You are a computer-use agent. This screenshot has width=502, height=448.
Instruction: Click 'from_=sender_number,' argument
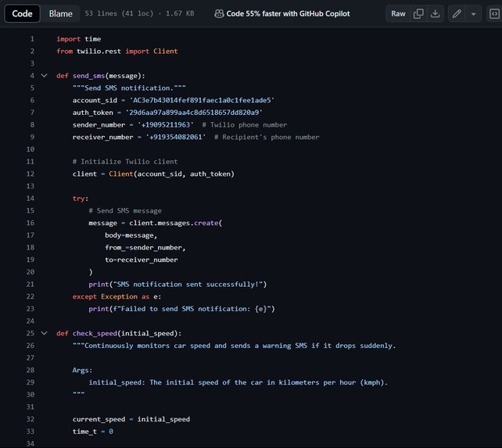coord(145,248)
